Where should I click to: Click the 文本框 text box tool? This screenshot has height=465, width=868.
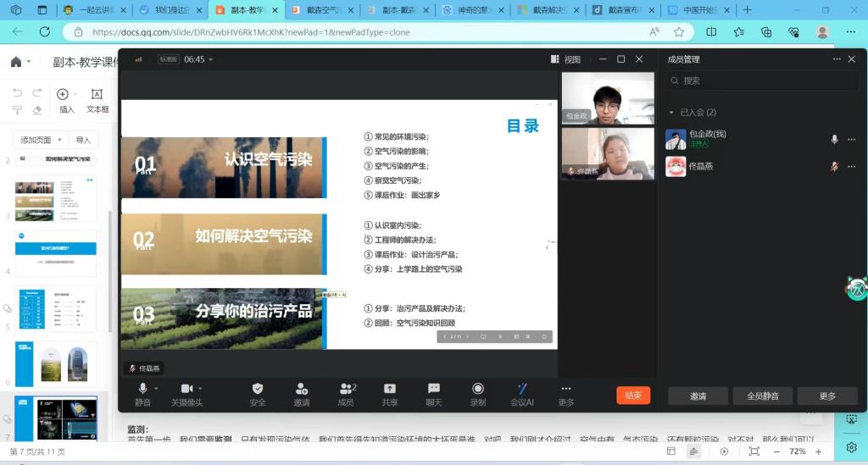coord(97,100)
